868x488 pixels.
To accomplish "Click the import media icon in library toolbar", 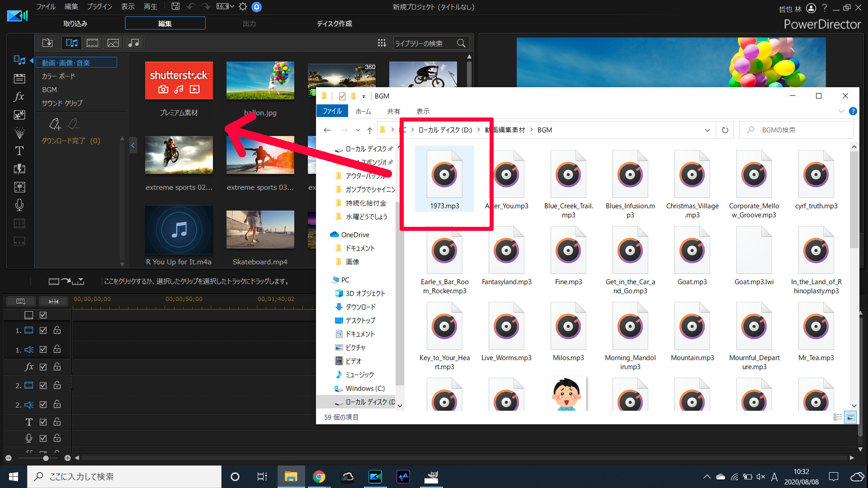I will 47,42.
